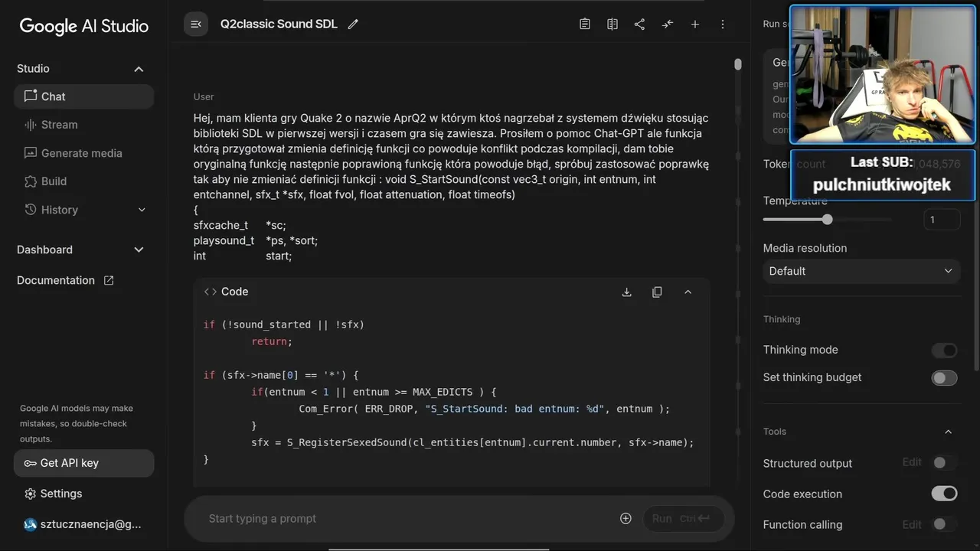980x551 pixels.
Task: Open Stream in the Studio menu
Action: click(83, 125)
